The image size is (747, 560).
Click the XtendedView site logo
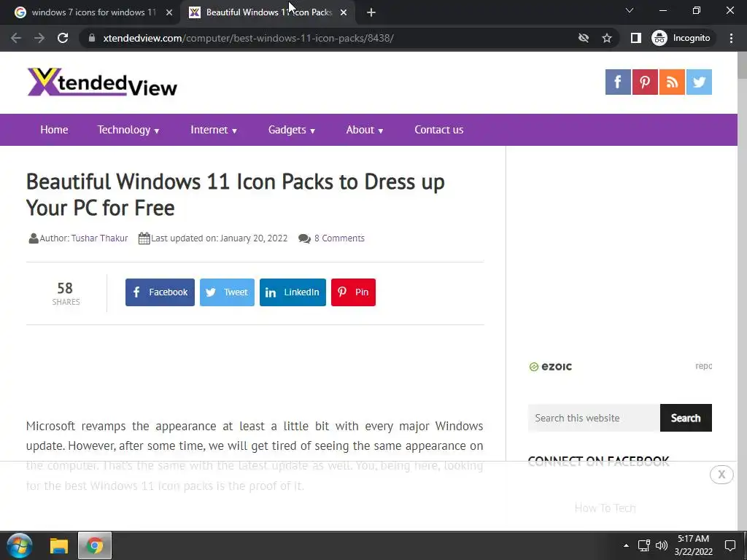[x=102, y=82]
